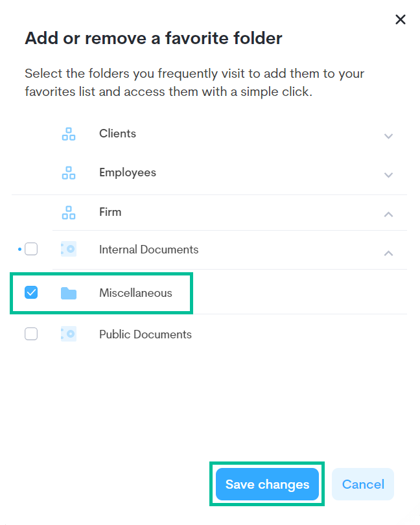420x525 pixels.
Task: Click the Internal Documents folder icon
Action: click(69, 250)
